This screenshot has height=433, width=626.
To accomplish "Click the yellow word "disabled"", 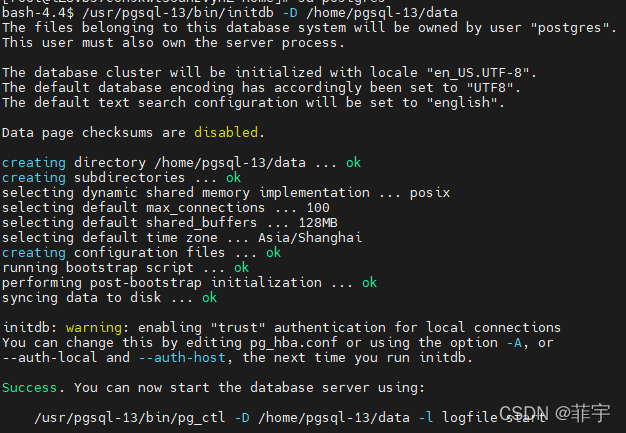I will point(226,132).
